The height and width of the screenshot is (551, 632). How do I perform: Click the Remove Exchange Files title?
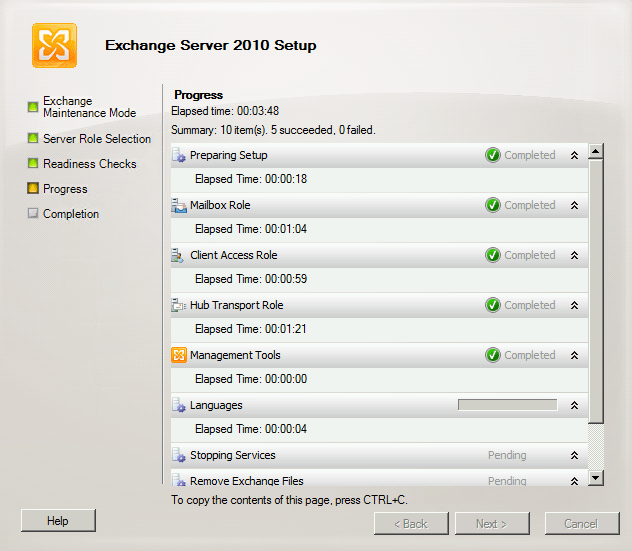tap(247, 480)
